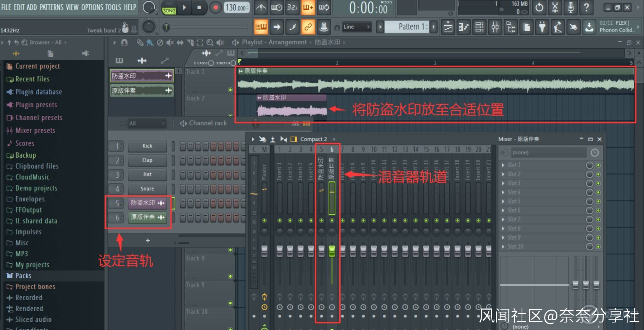Toggle the metronome icon

coord(261,8)
